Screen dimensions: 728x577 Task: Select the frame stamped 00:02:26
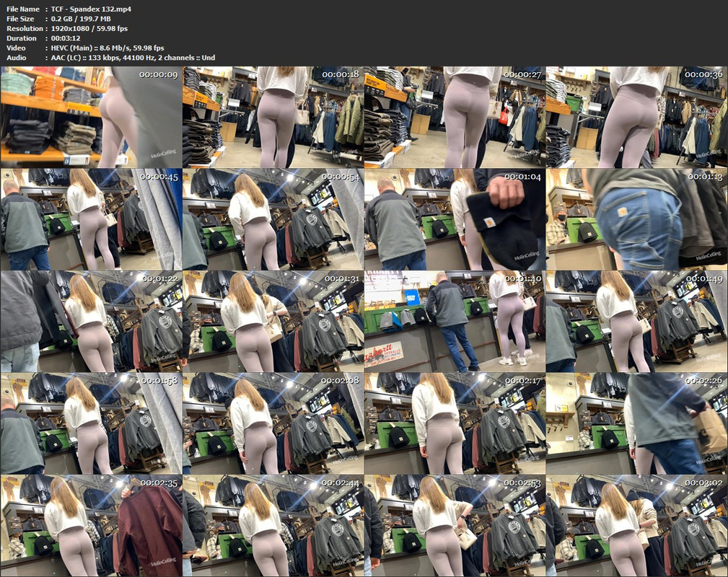pyautogui.click(x=636, y=423)
